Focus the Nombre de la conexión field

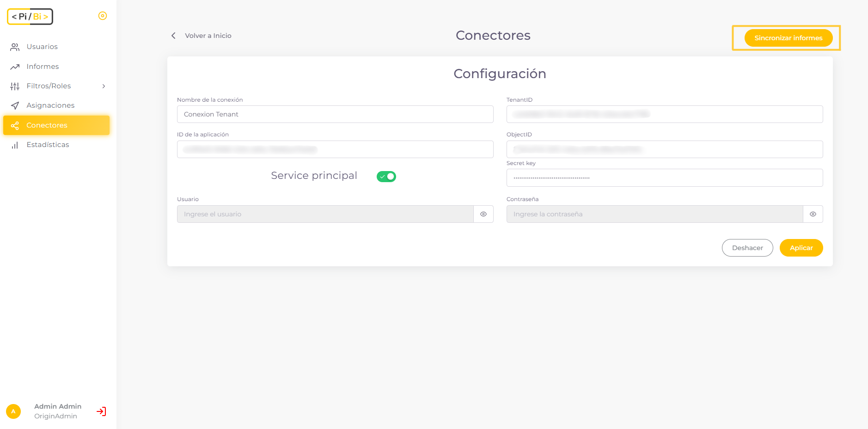pos(335,114)
